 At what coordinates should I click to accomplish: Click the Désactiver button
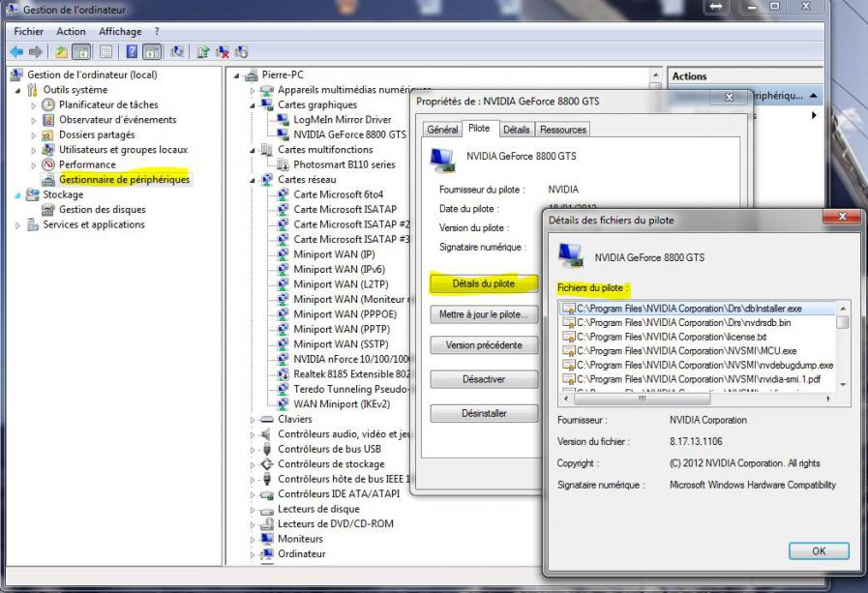click(x=484, y=379)
